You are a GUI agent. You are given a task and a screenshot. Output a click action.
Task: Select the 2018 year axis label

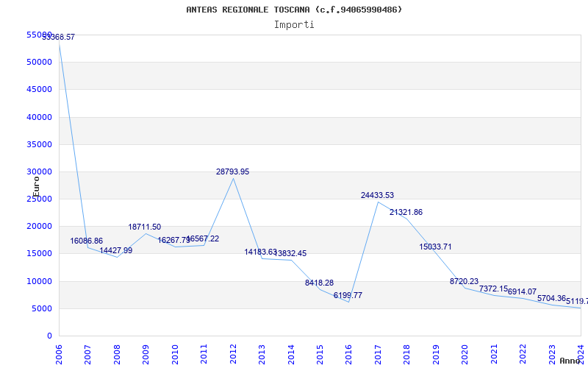pos(407,355)
